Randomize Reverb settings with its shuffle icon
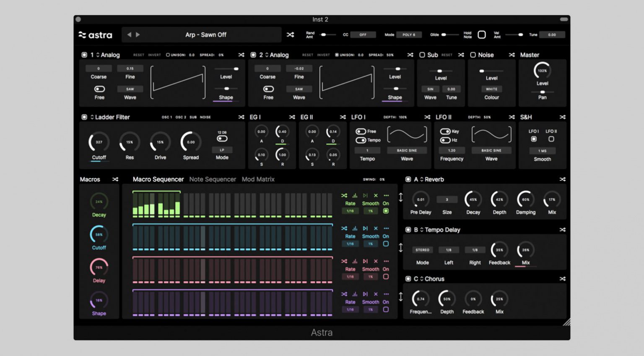Image resolution: width=644 pixels, height=356 pixels. point(562,179)
